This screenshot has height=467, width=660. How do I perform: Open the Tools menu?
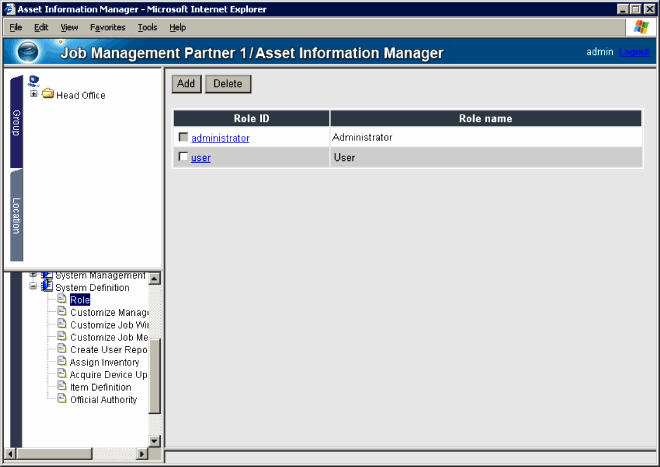click(x=147, y=27)
